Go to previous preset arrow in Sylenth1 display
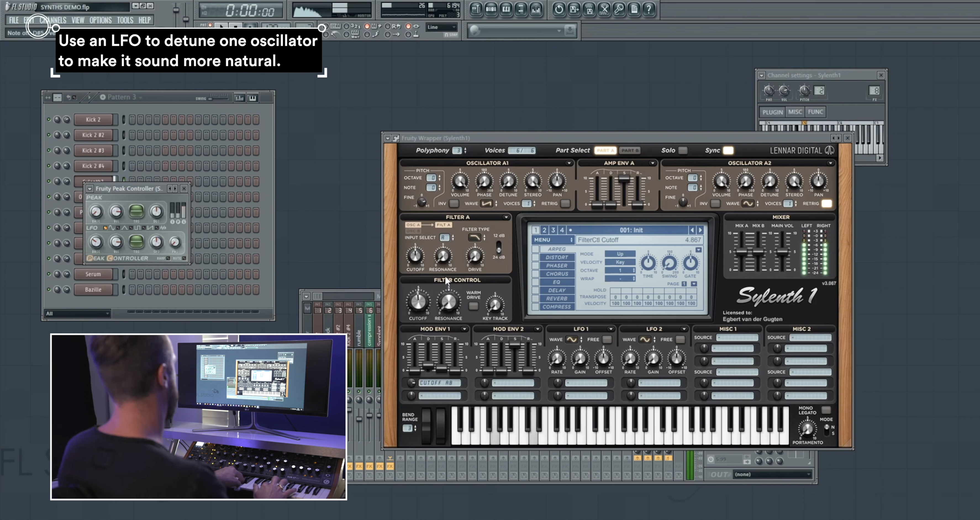The height and width of the screenshot is (520, 980). tap(692, 230)
